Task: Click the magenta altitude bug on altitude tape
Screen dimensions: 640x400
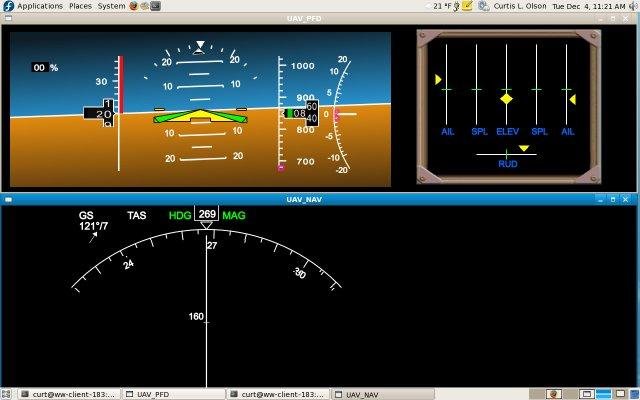Action: pyautogui.click(x=281, y=167)
